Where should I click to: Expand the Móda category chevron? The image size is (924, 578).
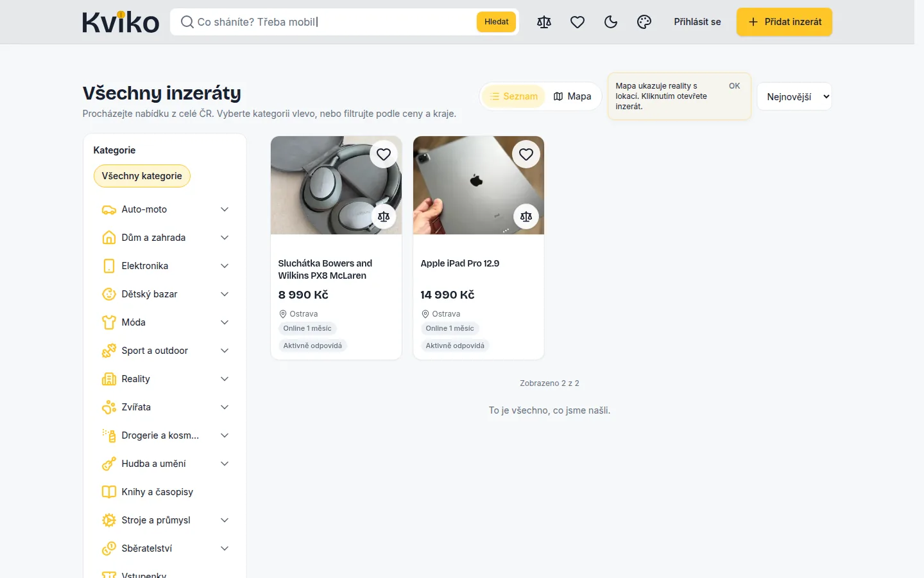[225, 322]
